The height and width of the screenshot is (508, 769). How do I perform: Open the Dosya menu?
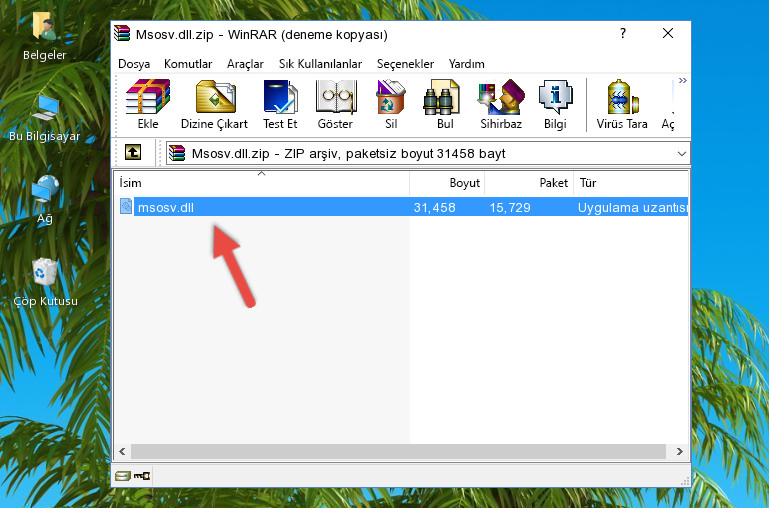[x=134, y=64]
